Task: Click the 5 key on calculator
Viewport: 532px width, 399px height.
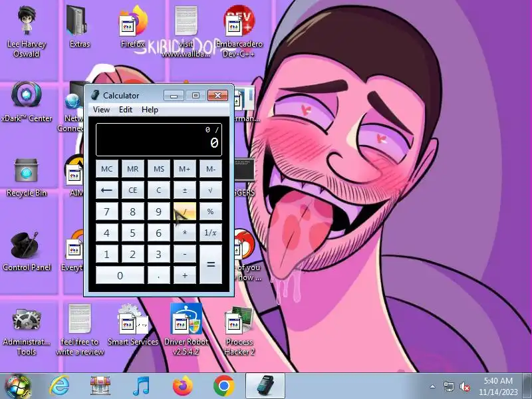Action: click(x=132, y=233)
